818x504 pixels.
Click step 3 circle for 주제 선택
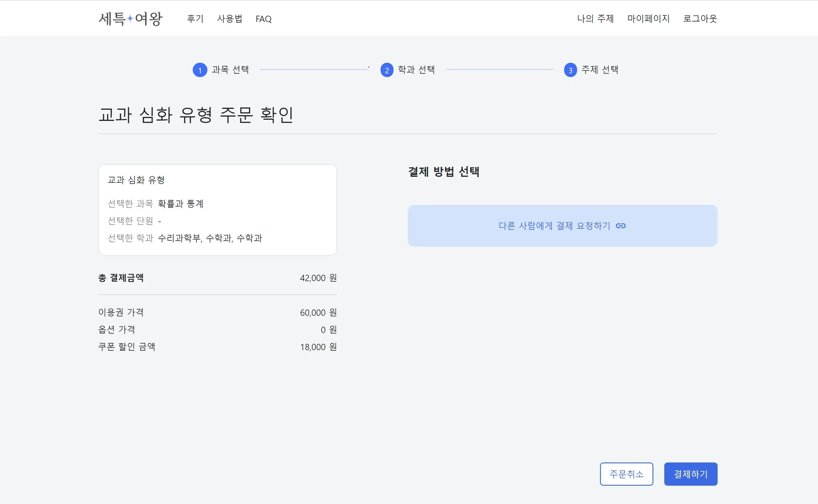pyautogui.click(x=570, y=70)
